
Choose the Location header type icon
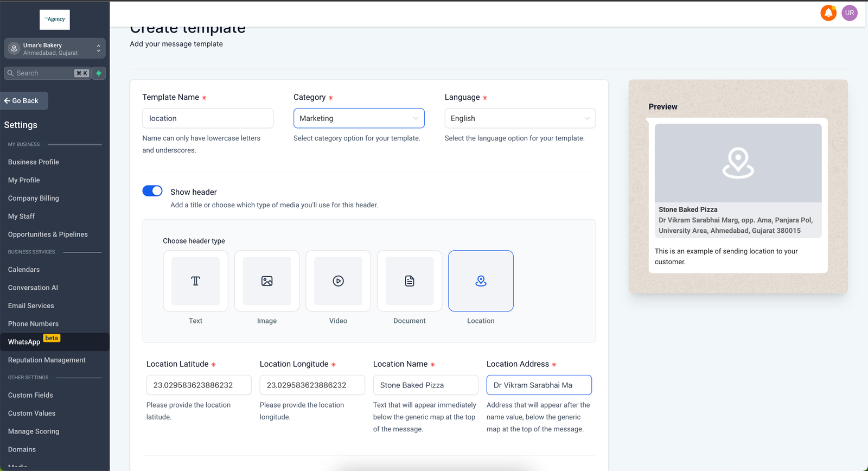(x=481, y=281)
